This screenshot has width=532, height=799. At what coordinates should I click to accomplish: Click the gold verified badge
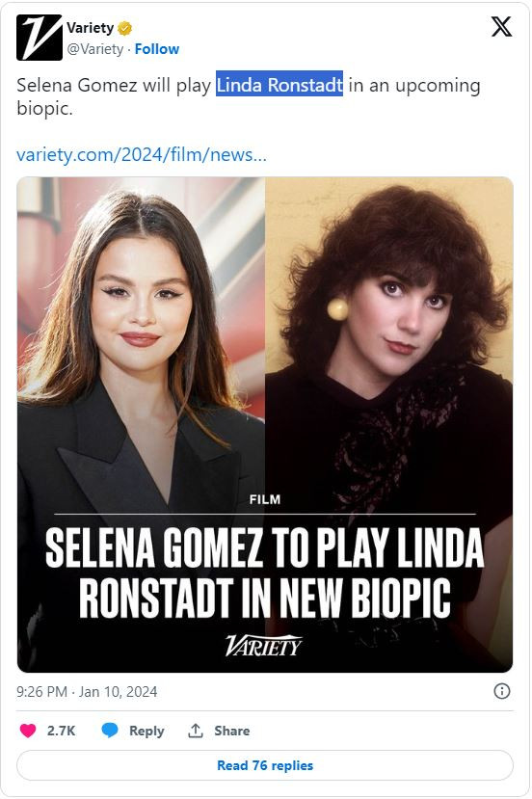click(x=125, y=29)
